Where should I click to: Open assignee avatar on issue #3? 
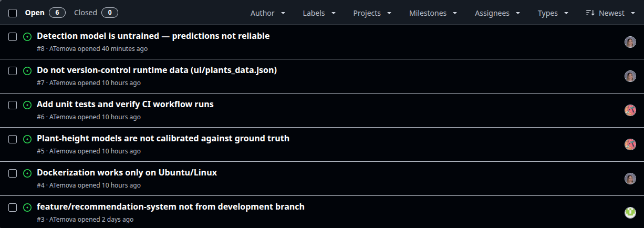click(630, 213)
